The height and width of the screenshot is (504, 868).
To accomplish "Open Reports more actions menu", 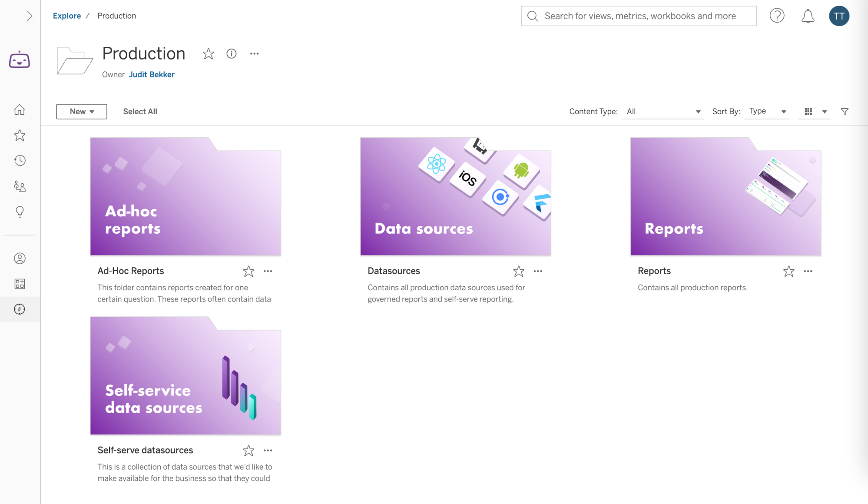I will pos(808,271).
